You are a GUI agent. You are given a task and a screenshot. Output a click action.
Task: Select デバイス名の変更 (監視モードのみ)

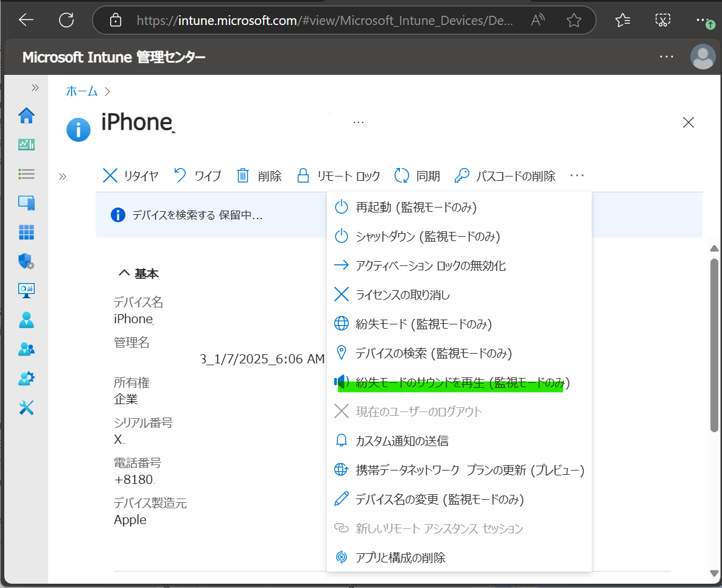point(459,500)
